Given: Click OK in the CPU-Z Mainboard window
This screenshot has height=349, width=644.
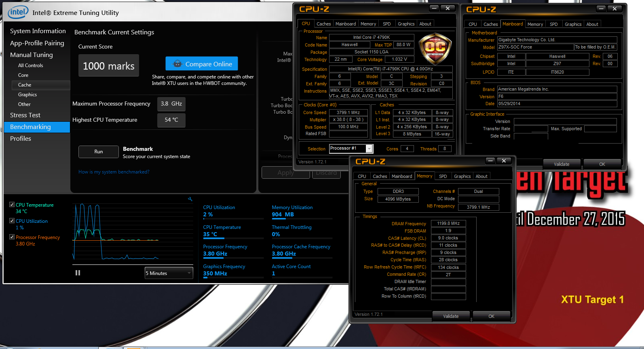Looking at the screenshot, I should (602, 164).
